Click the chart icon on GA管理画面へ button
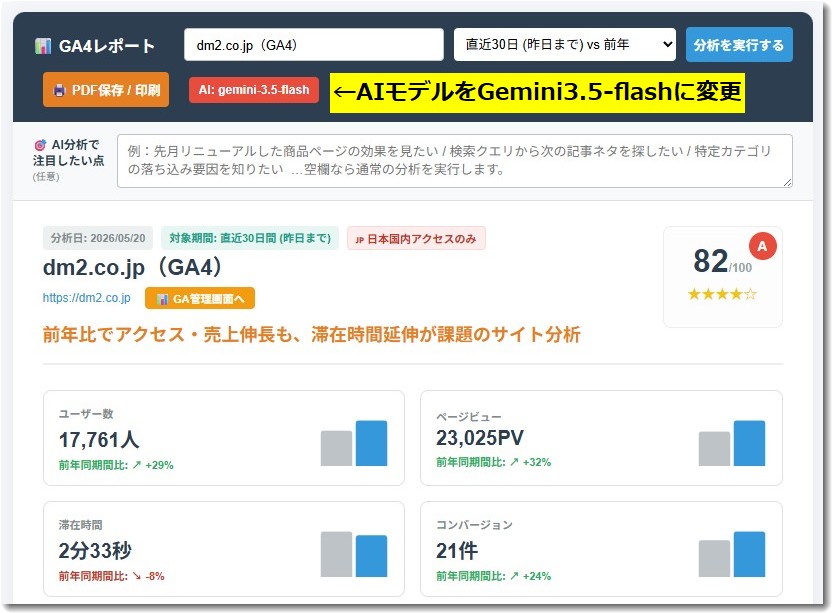The image size is (832, 613). click(x=162, y=299)
